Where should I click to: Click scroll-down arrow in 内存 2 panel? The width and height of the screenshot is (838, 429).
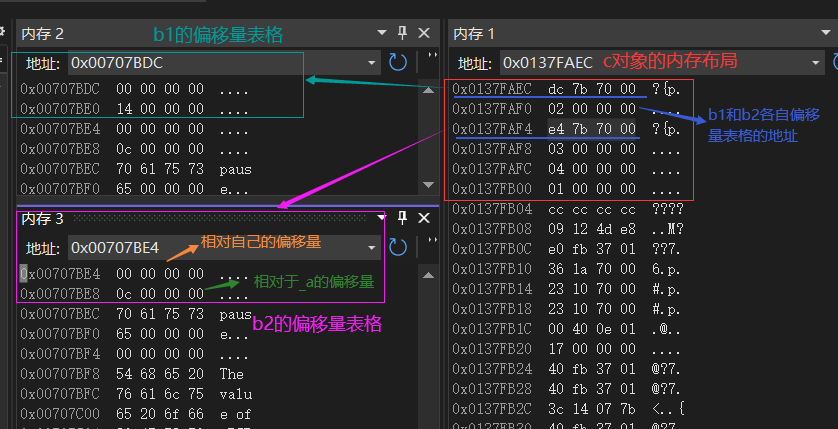point(428,185)
